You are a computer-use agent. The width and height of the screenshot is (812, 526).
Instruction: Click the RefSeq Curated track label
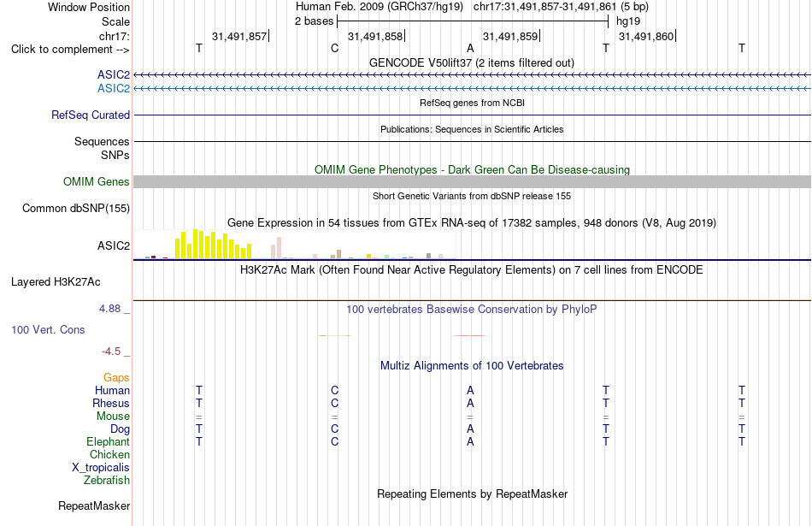(x=91, y=115)
